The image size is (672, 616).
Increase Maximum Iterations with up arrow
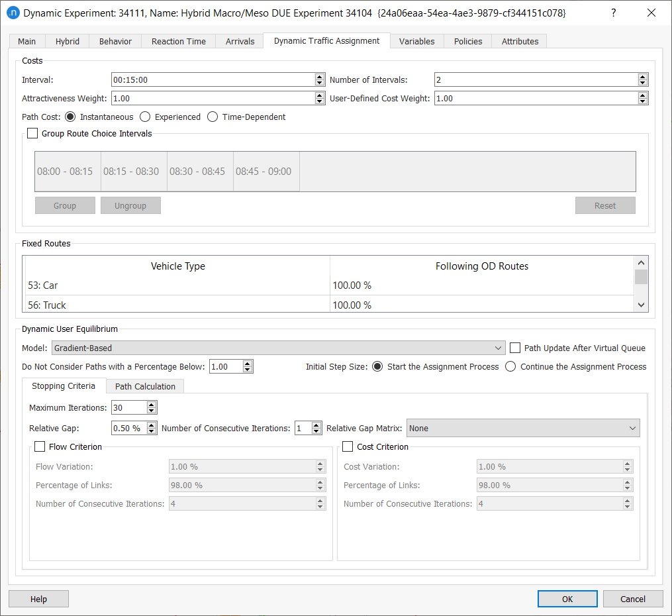152,405
